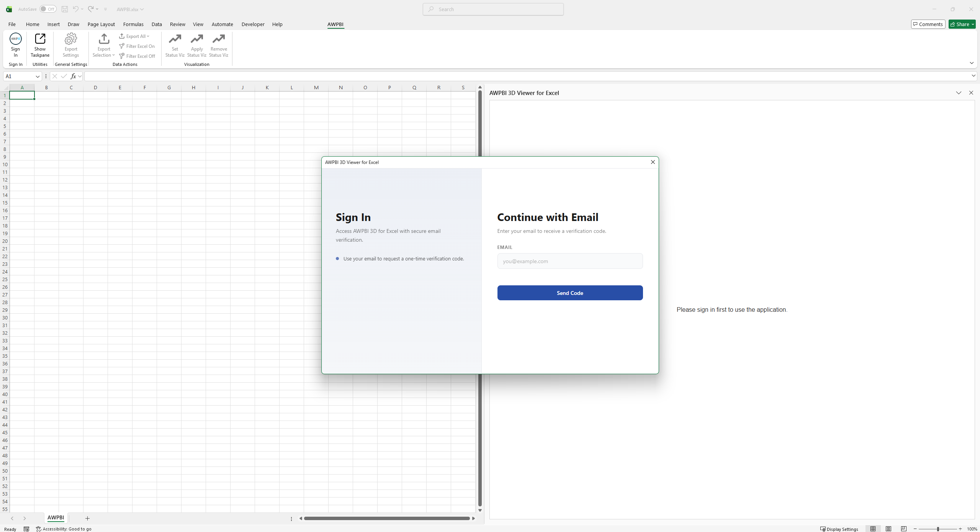Switch to the Home tab

(33, 24)
